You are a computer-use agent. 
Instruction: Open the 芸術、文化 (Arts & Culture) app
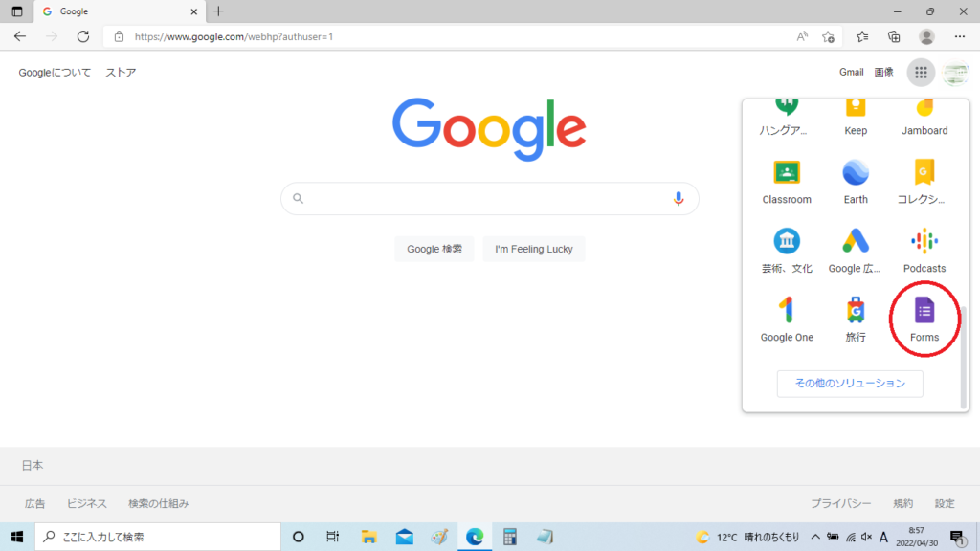coord(787,251)
